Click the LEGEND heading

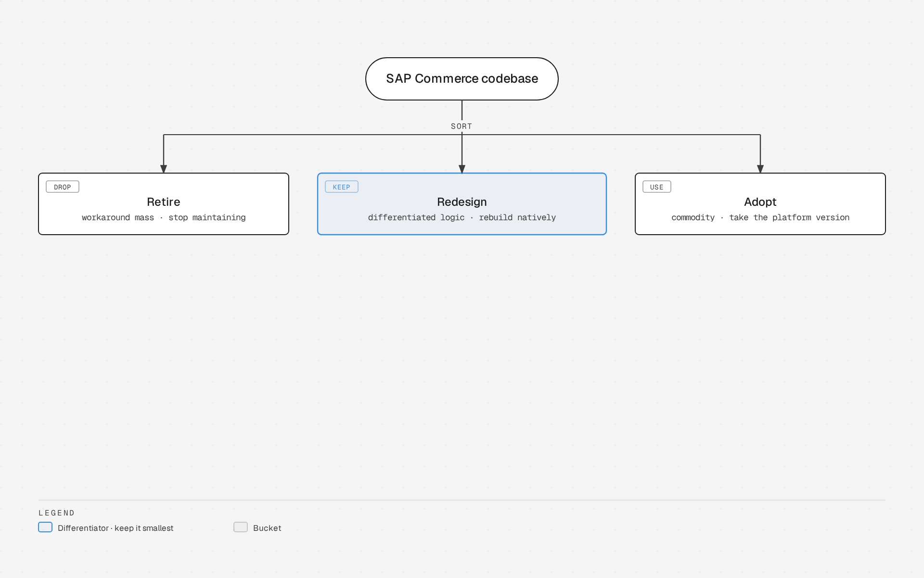click(x=57, y=513)
